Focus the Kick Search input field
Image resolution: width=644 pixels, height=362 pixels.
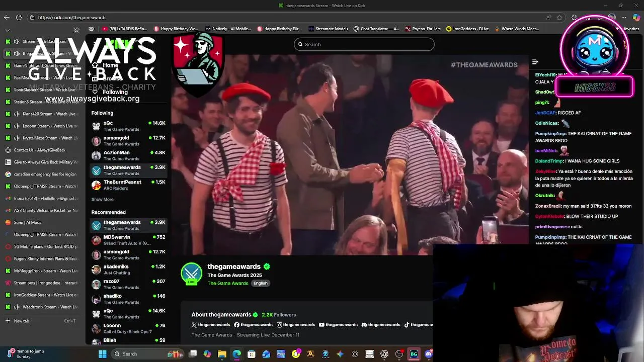tap(364, 44)
